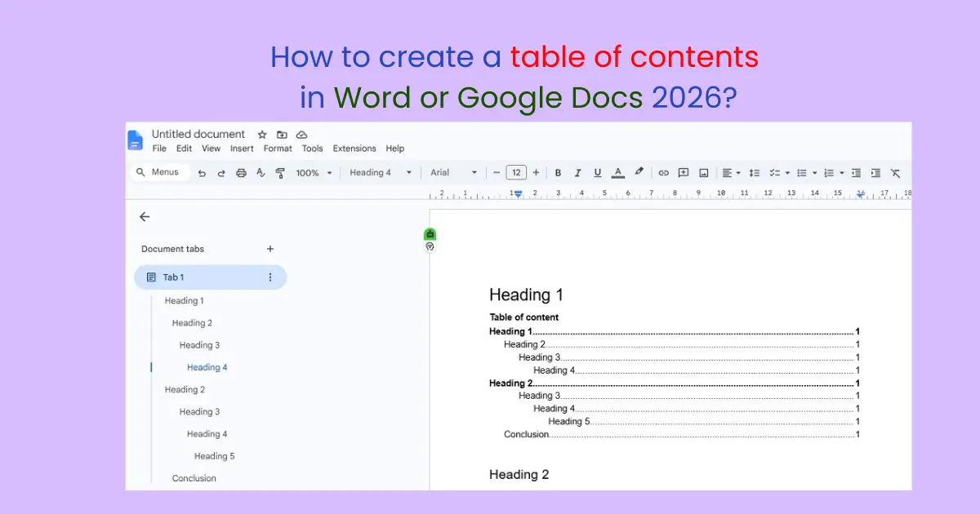This screenshot has width=980, height=514.
Task: Click the 'Table of content' text
Action: click(x=524, y=317)
